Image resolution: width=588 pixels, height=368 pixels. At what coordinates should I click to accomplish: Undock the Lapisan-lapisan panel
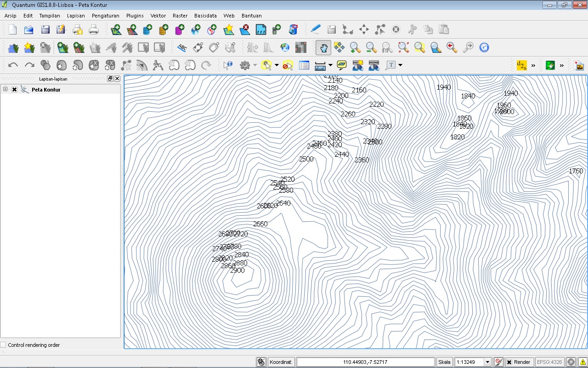(110, 78)
